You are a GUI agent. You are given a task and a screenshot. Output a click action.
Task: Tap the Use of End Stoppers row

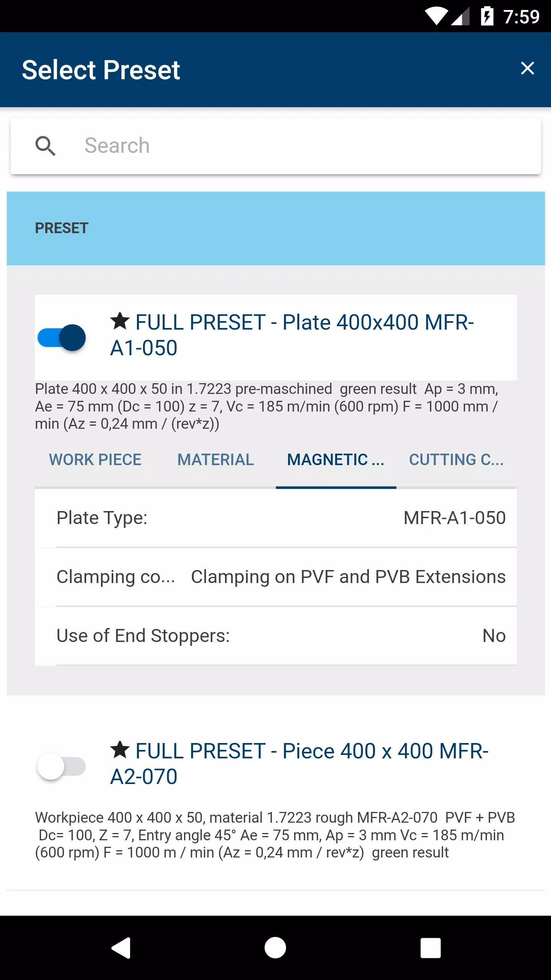click(276, 636)
